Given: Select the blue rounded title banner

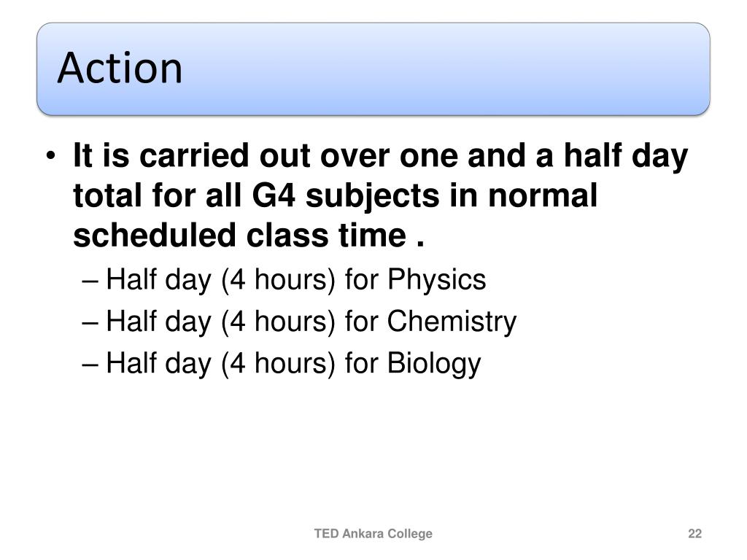Looking at the screenshot, I should coord(373,69).
